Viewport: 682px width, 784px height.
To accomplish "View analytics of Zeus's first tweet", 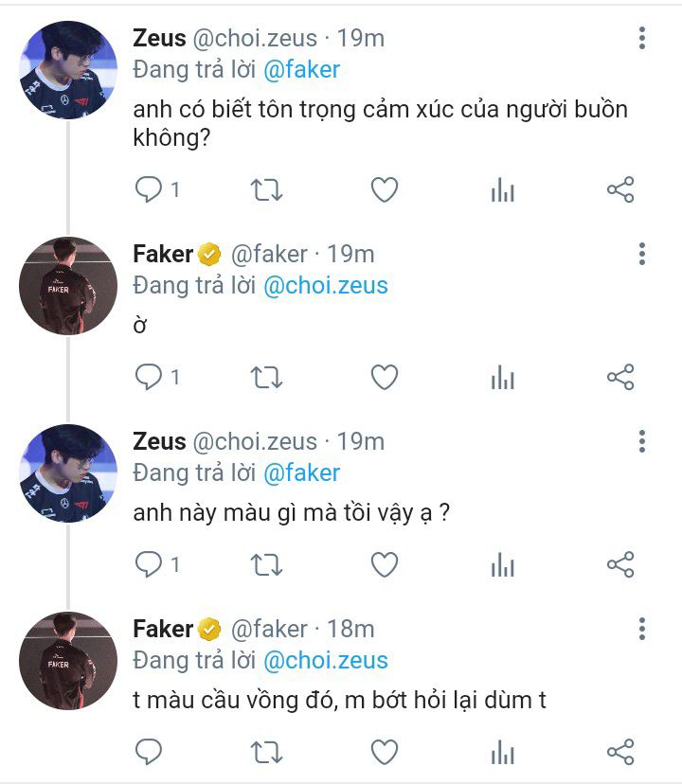I will [x=502, y=190].
